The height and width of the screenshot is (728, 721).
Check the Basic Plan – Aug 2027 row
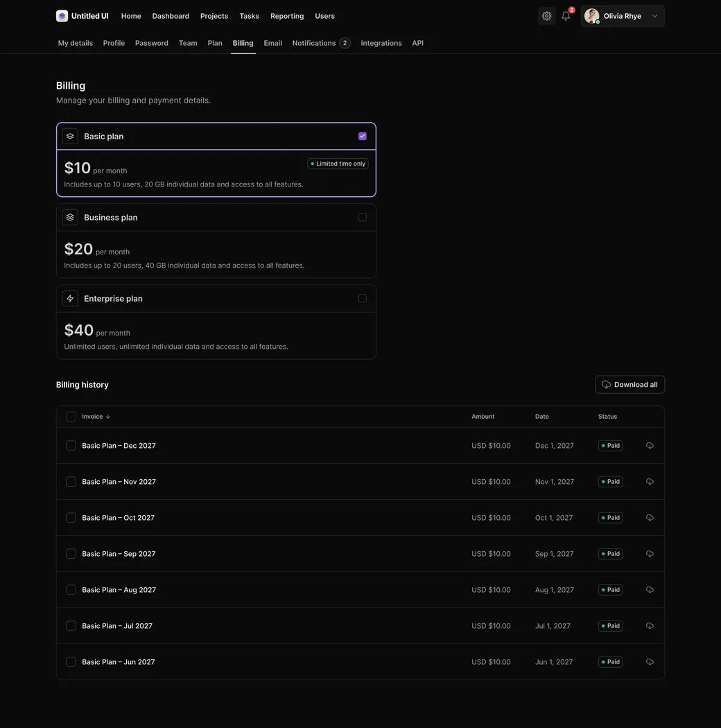click(x=71, y=589)
